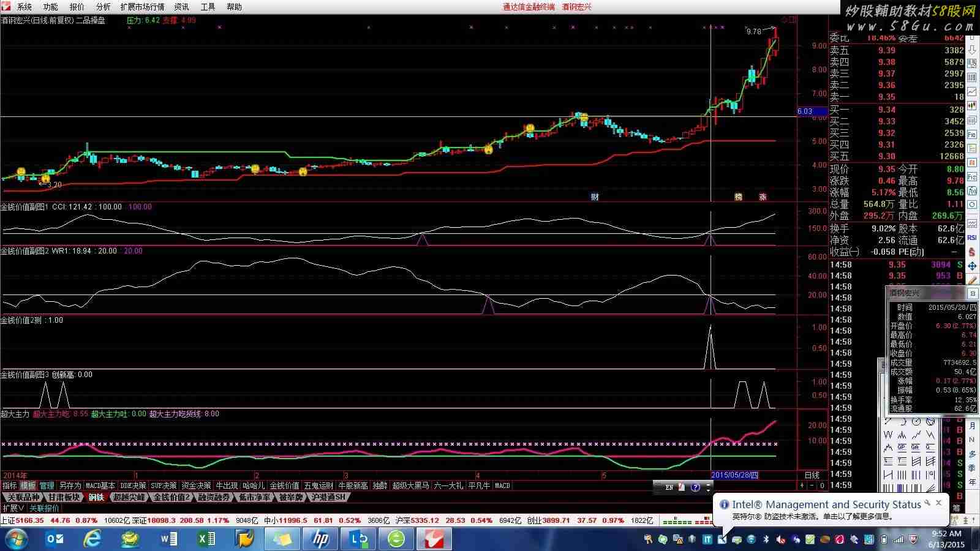Click the 另存为 button

pyautogui.click(x=70, y=485)
